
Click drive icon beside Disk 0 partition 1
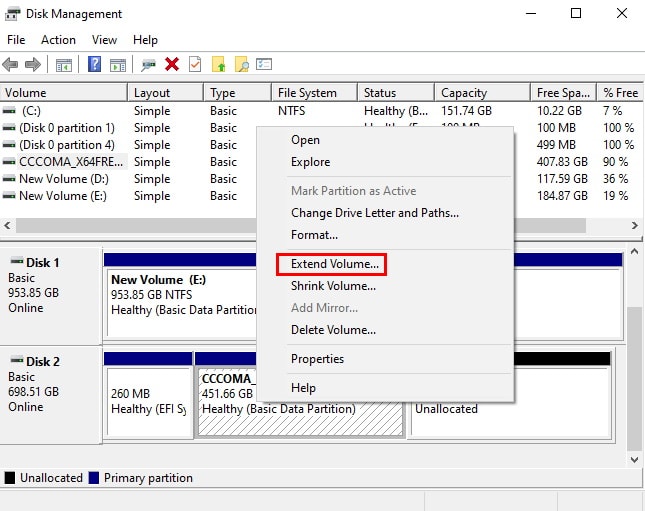coord(9,128)
